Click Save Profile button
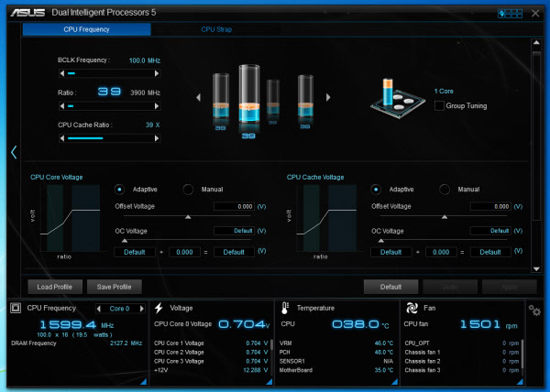Screen dimensions: 550x392 tap(115, 287)
